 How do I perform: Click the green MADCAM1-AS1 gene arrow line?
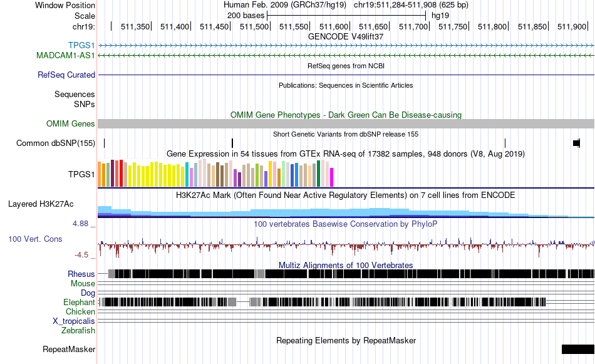tap(346, 55)
